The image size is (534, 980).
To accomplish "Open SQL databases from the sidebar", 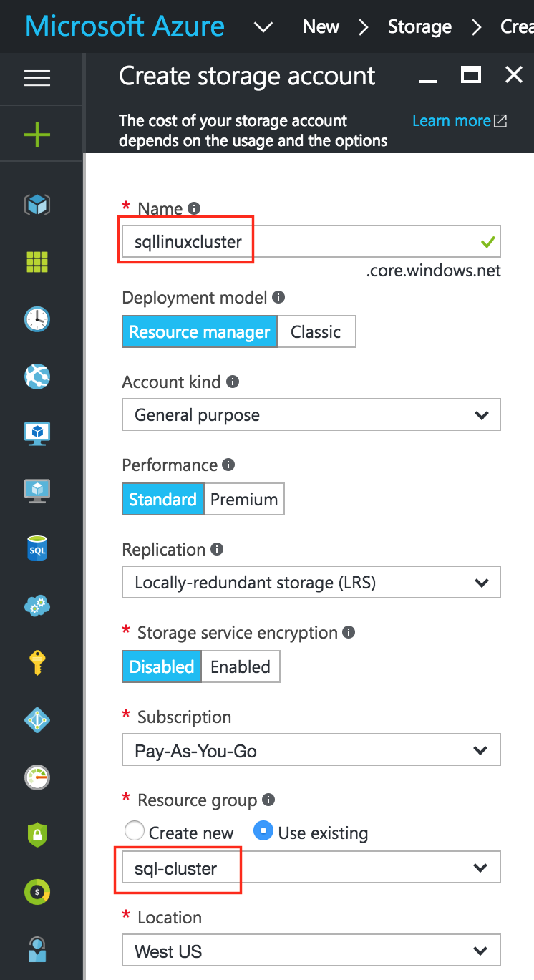I will pos(37,548).
